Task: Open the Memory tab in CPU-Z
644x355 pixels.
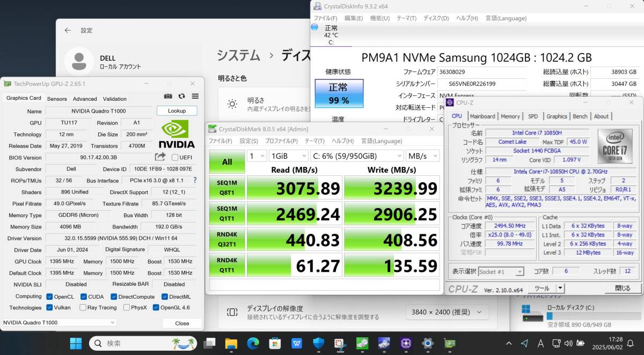Action: point(510,116)
